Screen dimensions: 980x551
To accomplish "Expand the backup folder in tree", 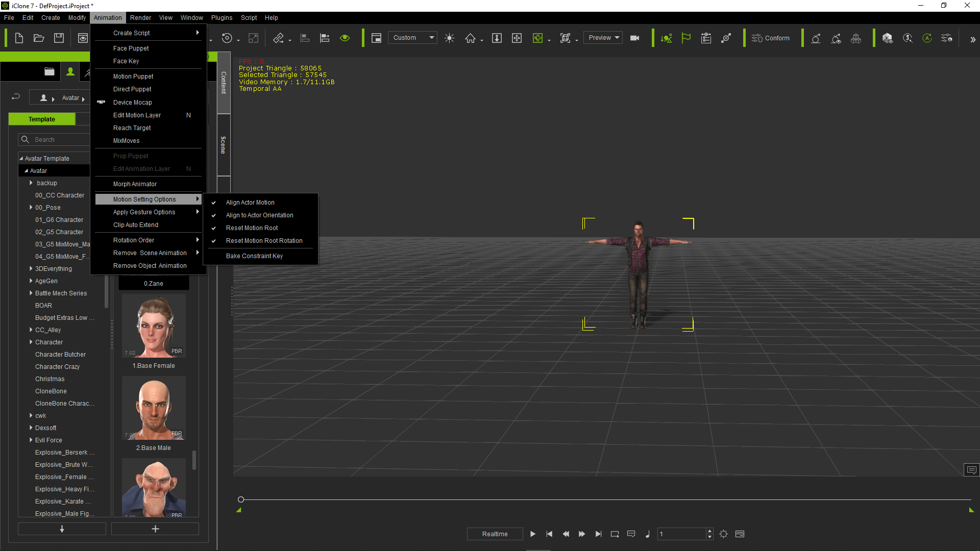I will (31, 183).
